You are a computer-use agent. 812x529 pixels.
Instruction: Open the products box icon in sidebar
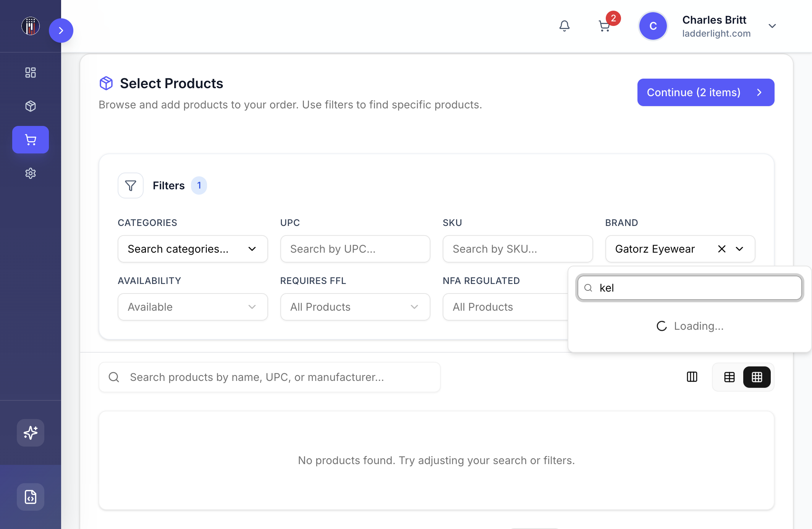click(31, 106)
